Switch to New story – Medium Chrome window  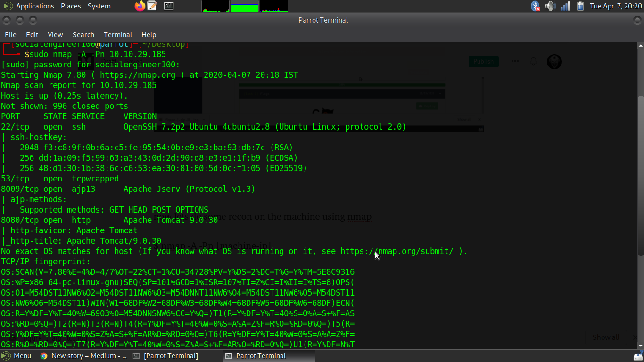(x=83, y=356)
